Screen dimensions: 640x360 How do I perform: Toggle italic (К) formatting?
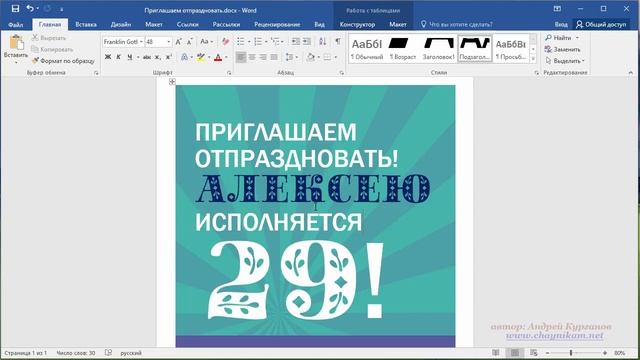point(118,57)
